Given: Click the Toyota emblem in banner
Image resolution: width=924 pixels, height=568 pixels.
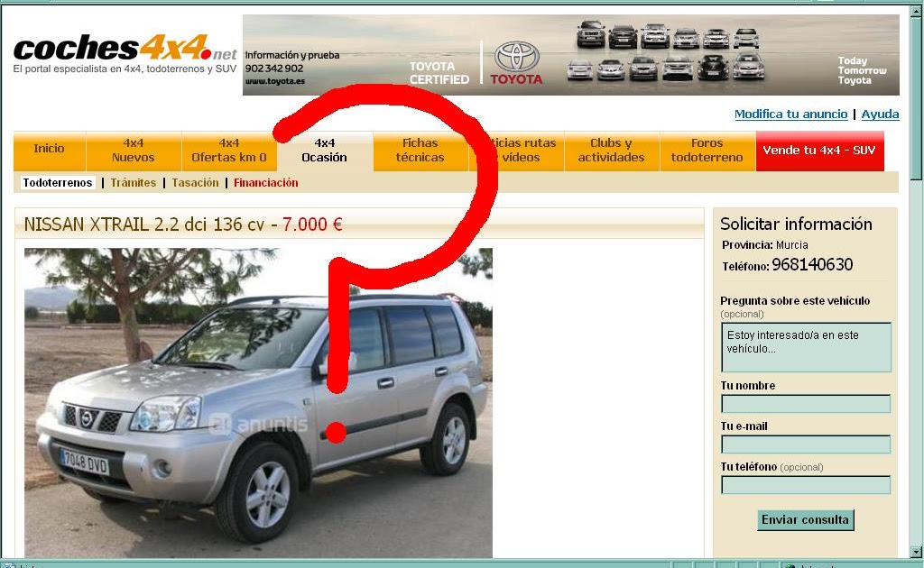Looking at the screenshot, I should (x=516, y=57).
